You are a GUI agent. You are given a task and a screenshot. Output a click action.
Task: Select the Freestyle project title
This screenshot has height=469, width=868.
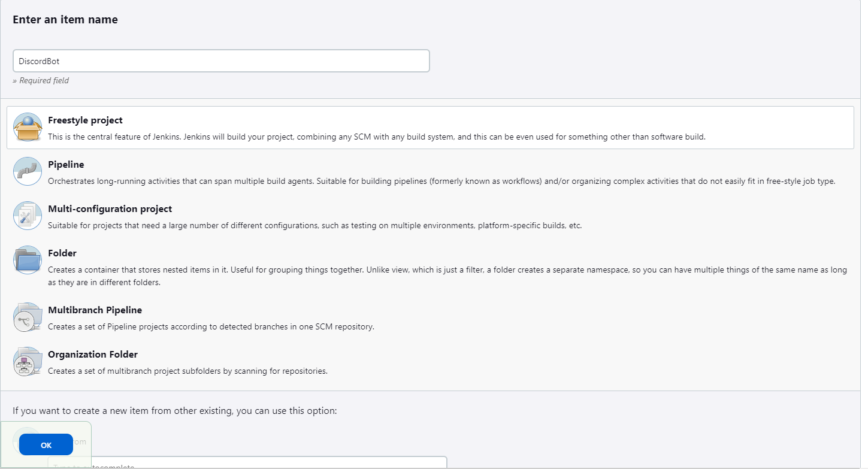[85, 120]
